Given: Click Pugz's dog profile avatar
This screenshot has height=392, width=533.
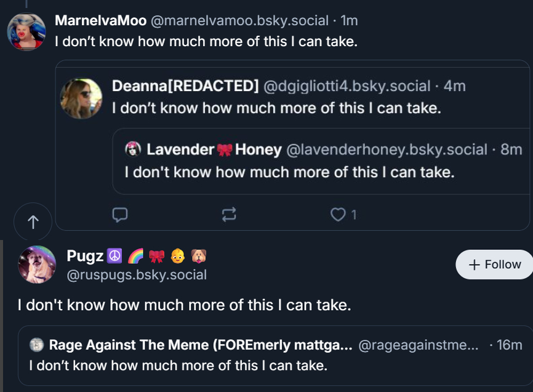Looking at the screenshot, I should [37, 264].
